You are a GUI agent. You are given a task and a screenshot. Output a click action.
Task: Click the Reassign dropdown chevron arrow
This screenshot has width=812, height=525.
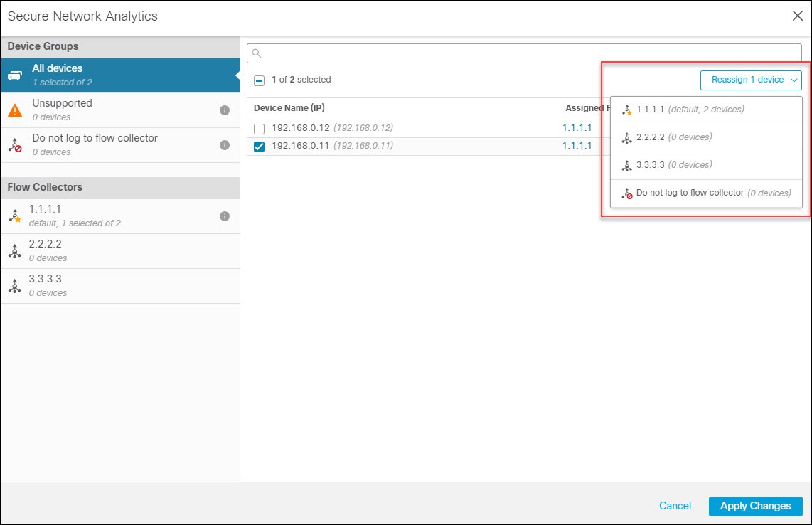tap(794, 80)
